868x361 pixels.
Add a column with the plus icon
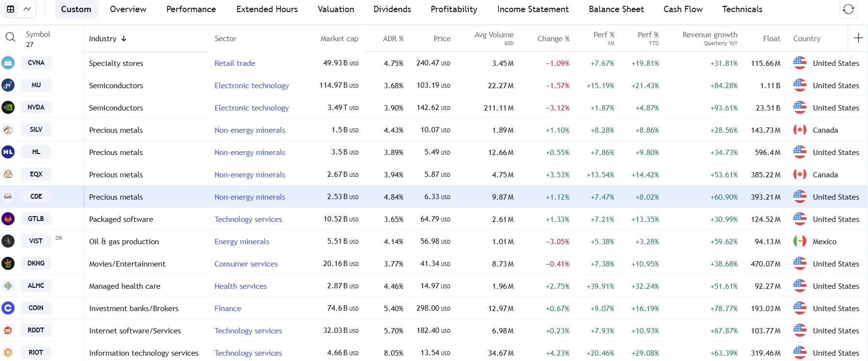click(858, 38)
